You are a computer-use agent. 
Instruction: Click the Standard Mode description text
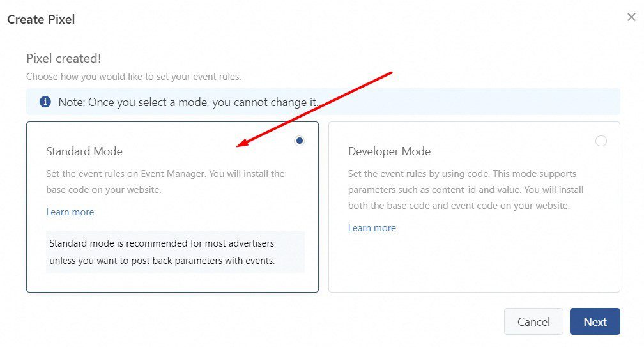[x=165, y=181]
